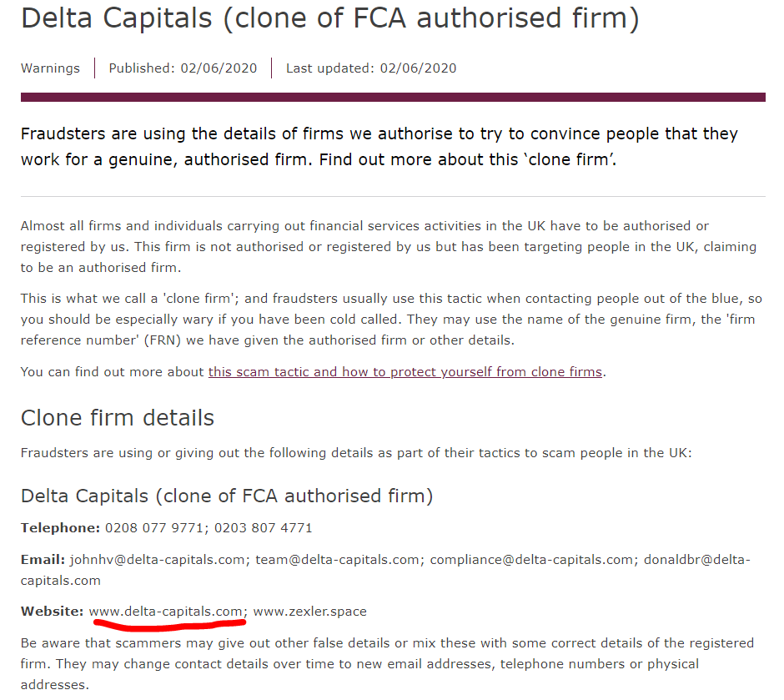Image resolution: width=784 pixels, height=700 pixels.
Task: Click the Warnings category label
Action: pos(50,68)
